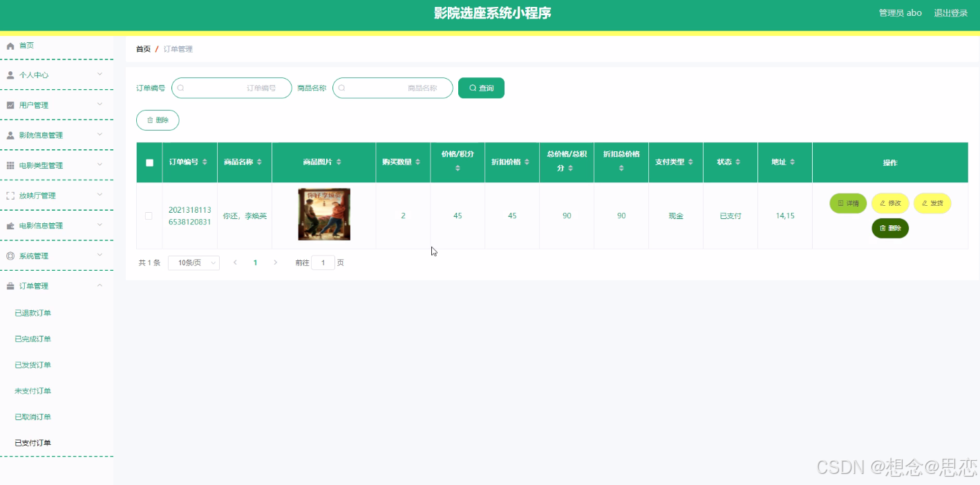Click the movie poster thumbnail in row
Image resolution: width=980 pixels, height=485 pixels.
324,214
